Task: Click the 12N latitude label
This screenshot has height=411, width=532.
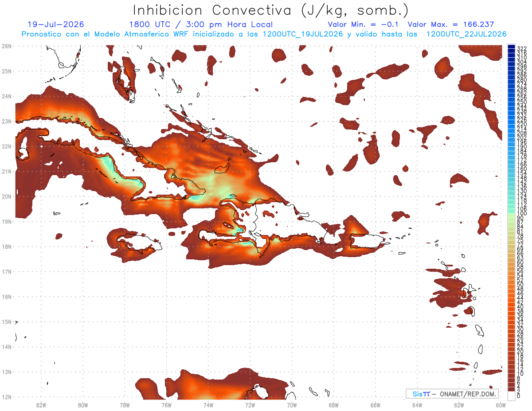Action: coord(7,397)
